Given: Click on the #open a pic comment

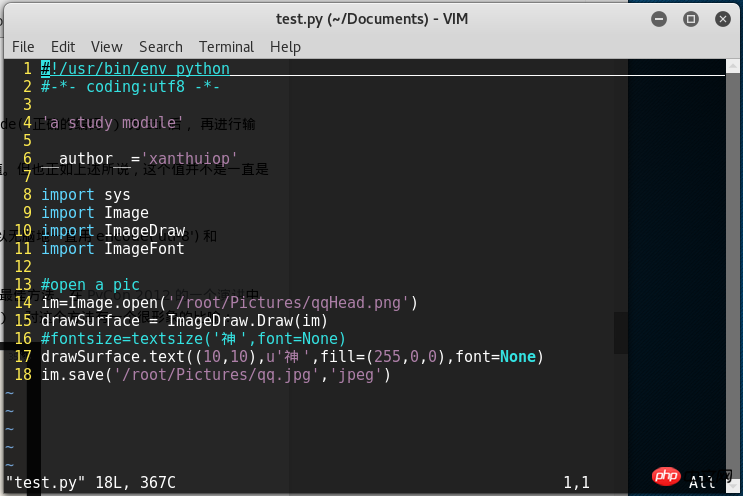Looking at the screenshot, I should pos(91,285).
